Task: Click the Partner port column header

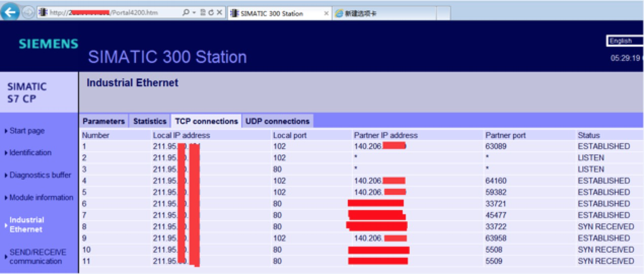Action: [x=506, y=135]
